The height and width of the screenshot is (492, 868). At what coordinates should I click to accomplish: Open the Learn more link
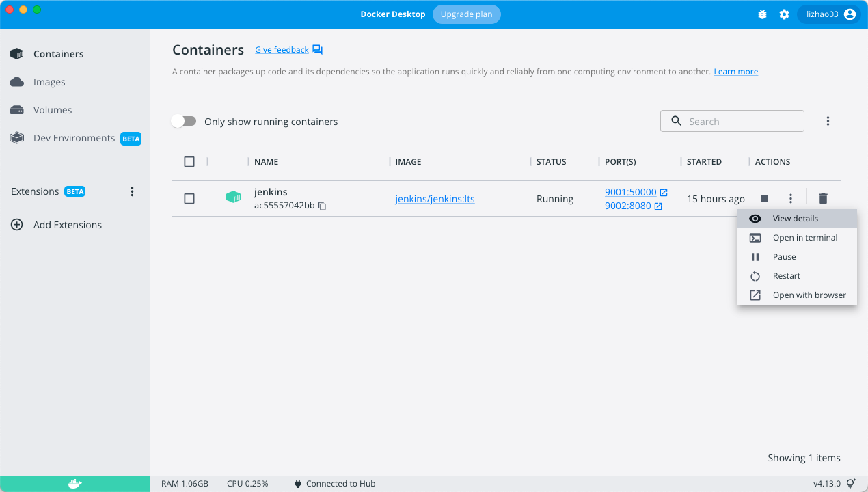point(736,72)
